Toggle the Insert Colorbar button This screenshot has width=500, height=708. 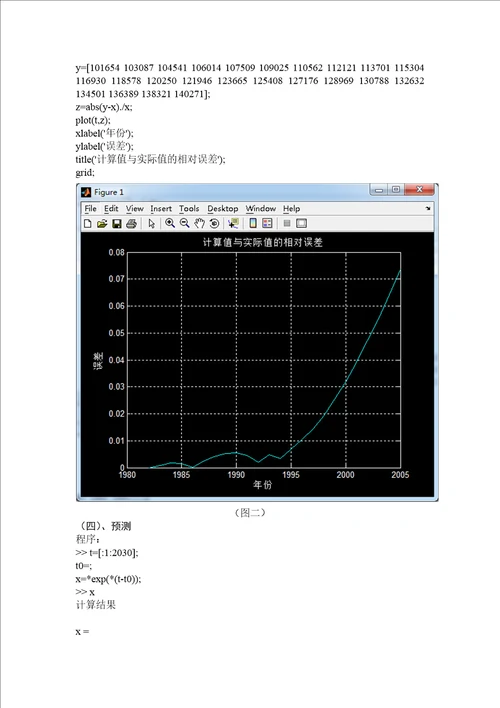(x=253, y=223)
